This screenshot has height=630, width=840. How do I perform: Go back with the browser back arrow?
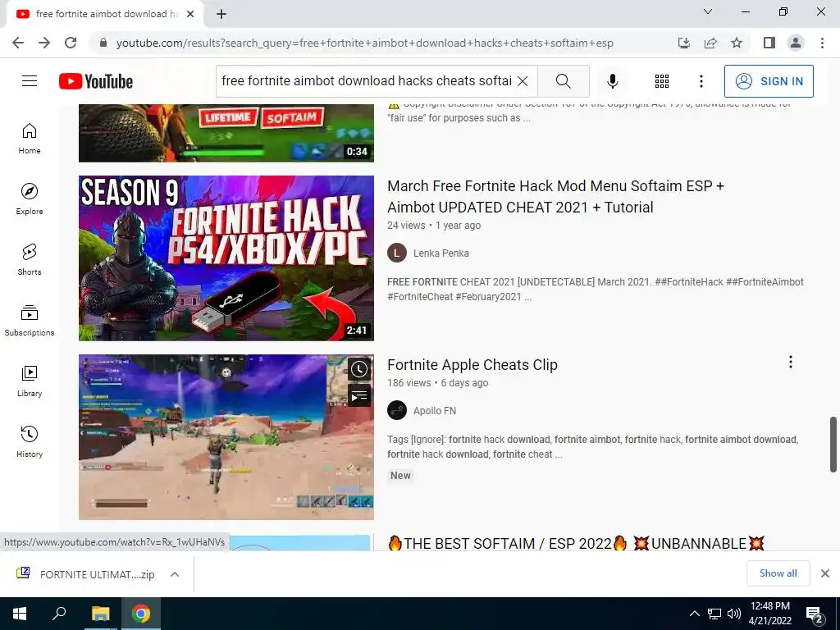pos(18,43)
